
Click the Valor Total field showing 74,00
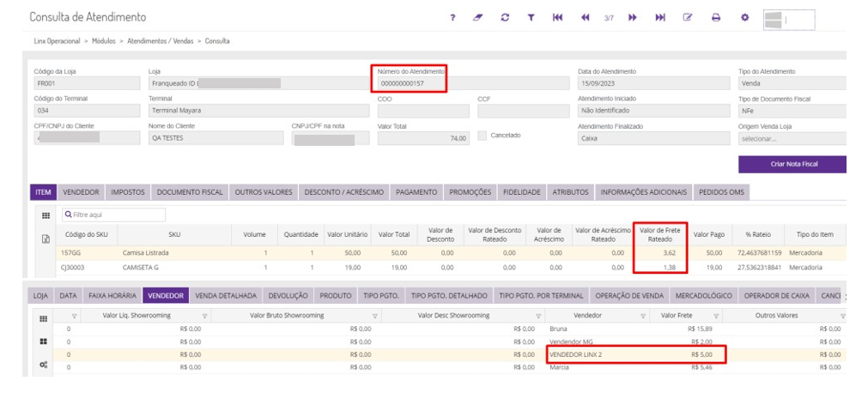click(x=423, y=138)
